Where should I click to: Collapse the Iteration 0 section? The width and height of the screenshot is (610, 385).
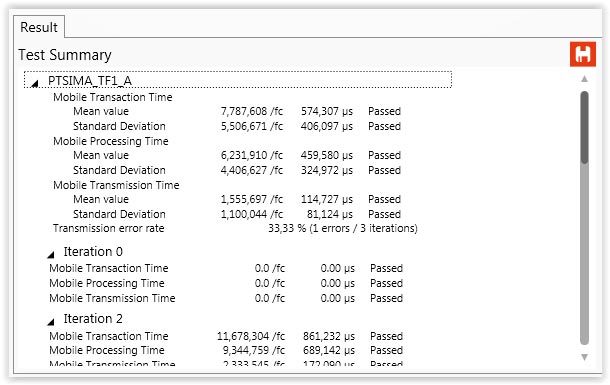(51, 255)
